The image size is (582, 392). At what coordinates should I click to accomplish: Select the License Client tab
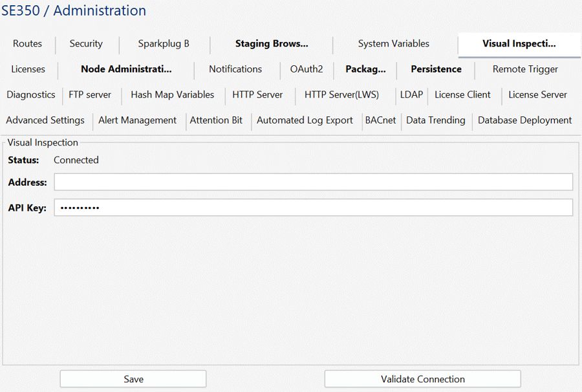click(462, 95)
